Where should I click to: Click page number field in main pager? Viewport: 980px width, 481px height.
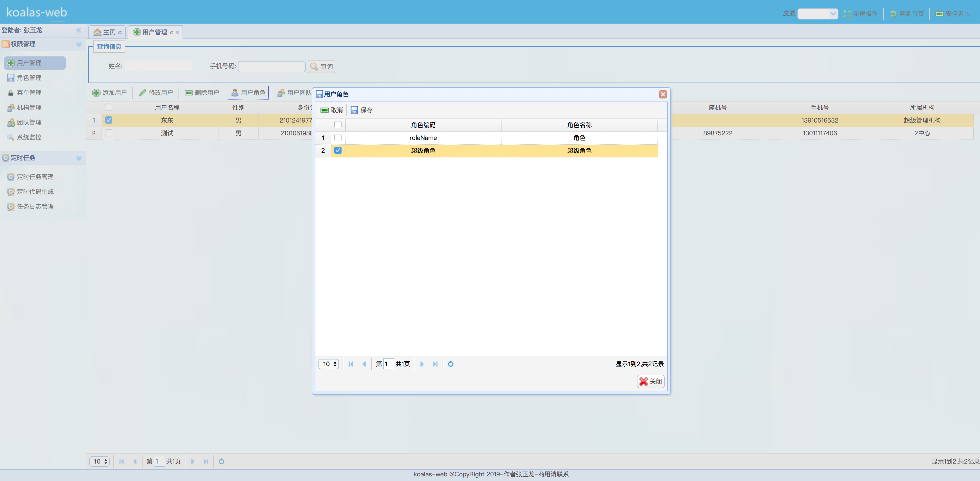tap(159, 462)
